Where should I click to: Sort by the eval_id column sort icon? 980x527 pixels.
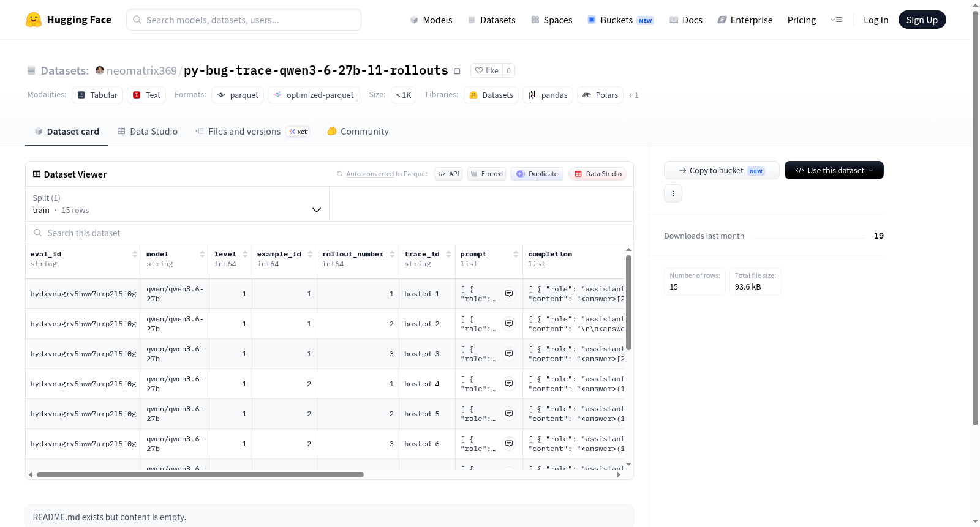[135, 254]
